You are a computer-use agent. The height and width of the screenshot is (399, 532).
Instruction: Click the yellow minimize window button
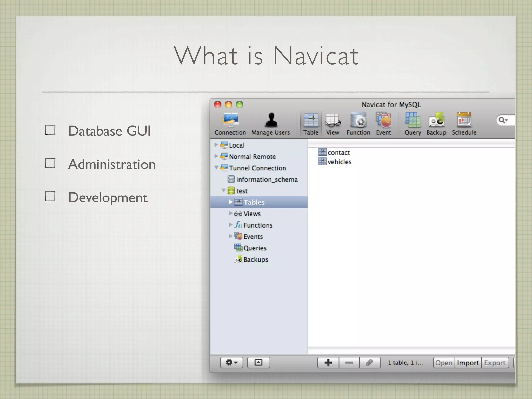229,104
